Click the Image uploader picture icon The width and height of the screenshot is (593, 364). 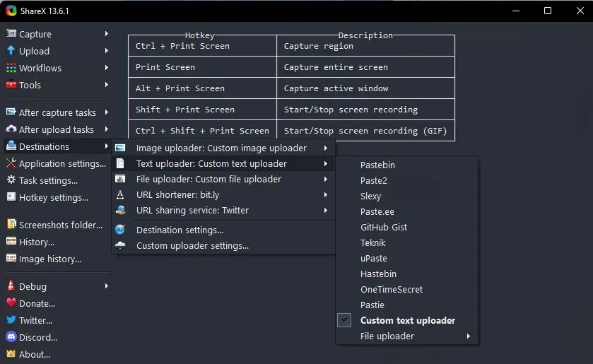point(120,148)
